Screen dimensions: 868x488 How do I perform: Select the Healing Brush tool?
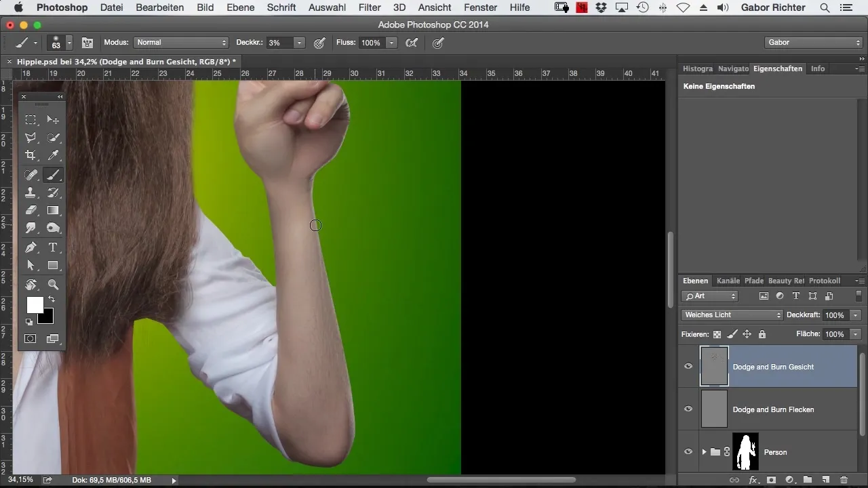[31, 175]
